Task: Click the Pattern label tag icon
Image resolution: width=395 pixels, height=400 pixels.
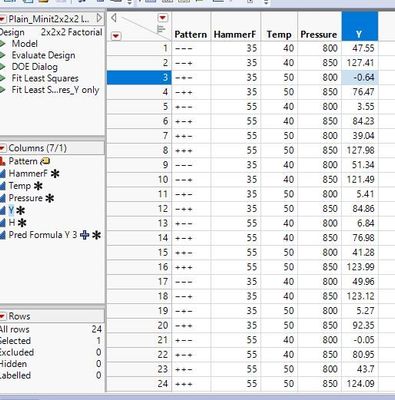Action: (45, 161)
